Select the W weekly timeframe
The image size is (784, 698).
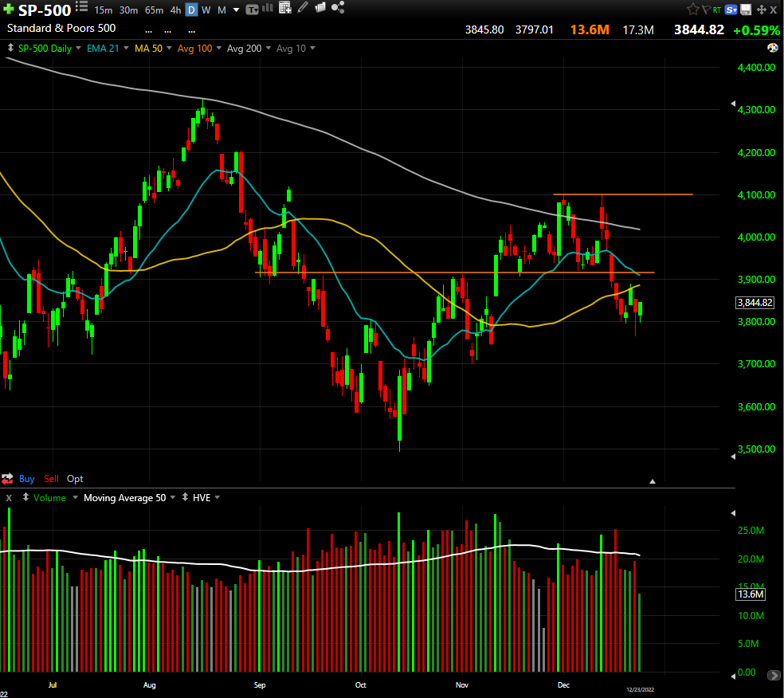pyautogui.click(x=206, y=10)
